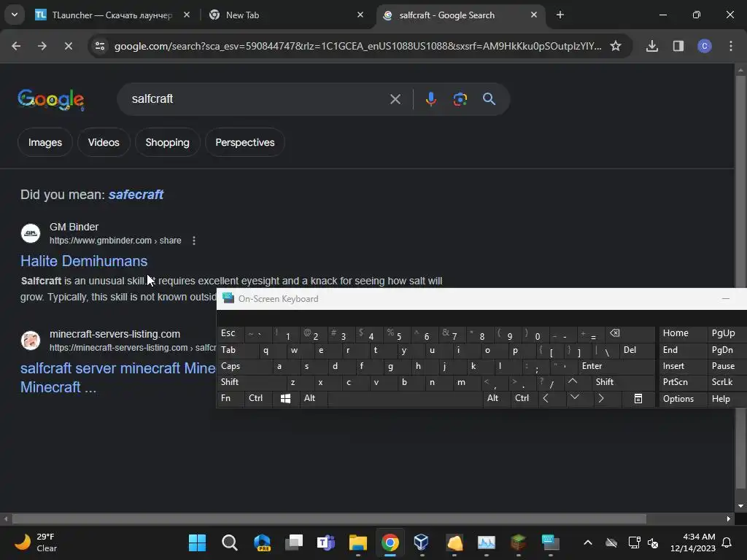Click into the Google search box
The image size is (747, 560).
[x=258, y=99]
